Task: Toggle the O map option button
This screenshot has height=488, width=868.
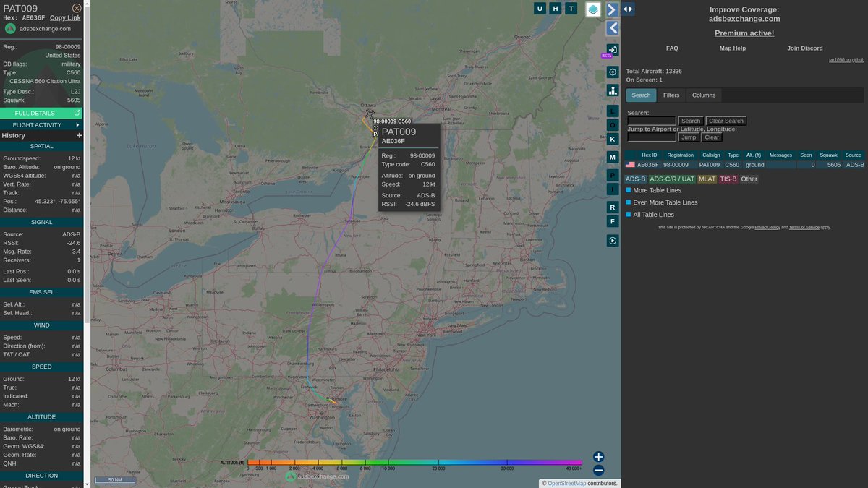Action: 613,124
